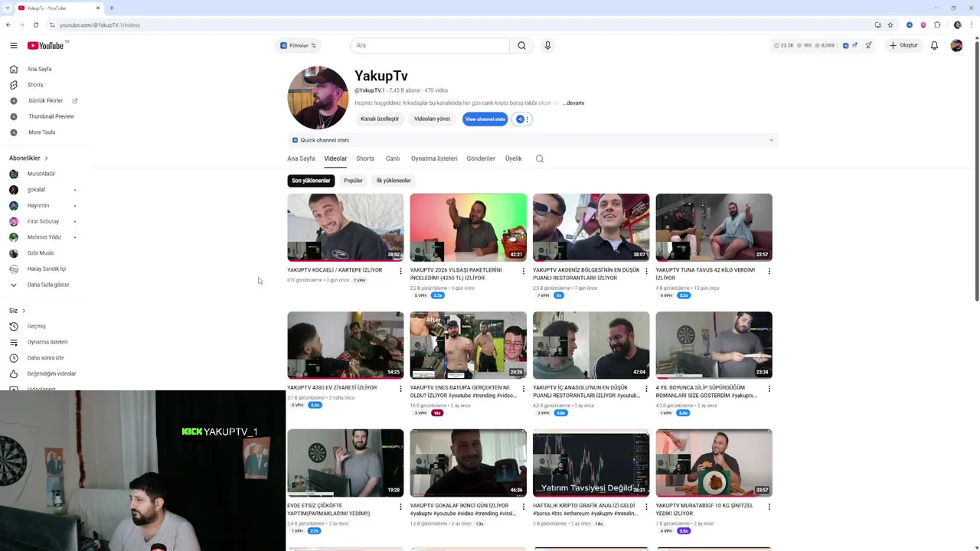Select the Popüler filter chip

[353, 181]
